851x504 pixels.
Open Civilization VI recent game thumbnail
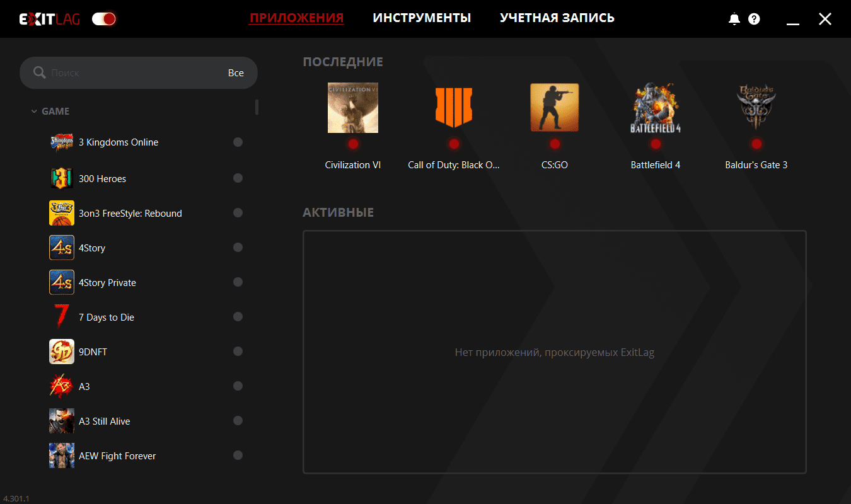[x=353, y=108]
